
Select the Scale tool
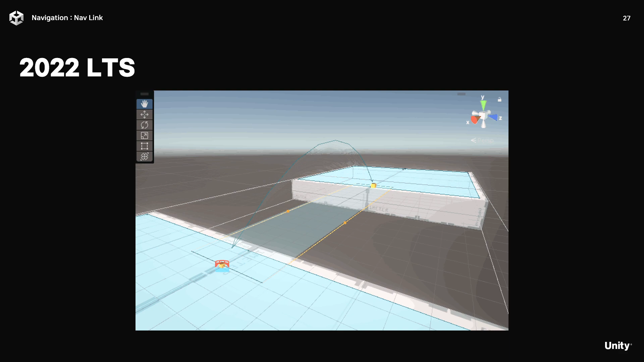pos(145,135)
